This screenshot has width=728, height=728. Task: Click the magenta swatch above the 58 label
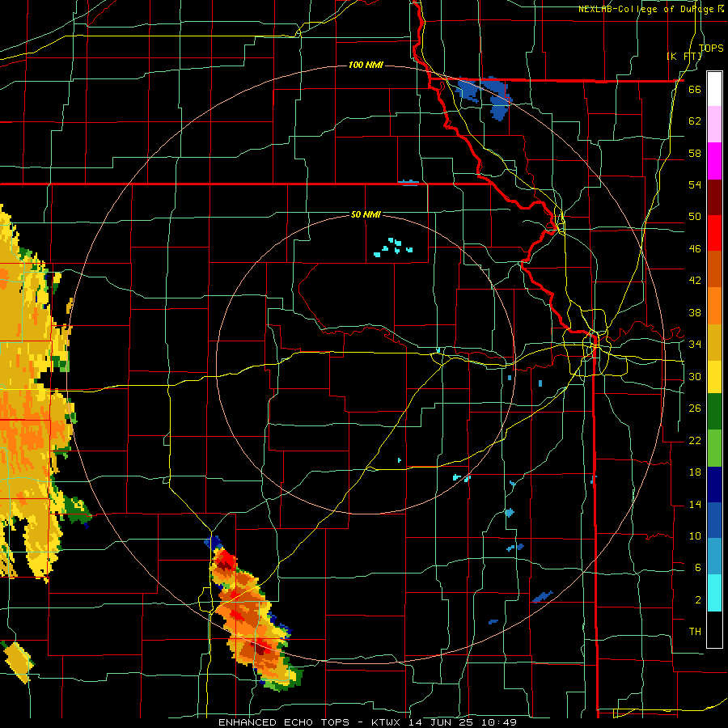click(714, 161)
